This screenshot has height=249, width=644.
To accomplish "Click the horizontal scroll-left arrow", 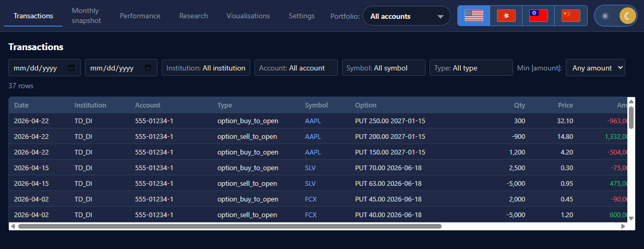I will click(x=13, y=227).
